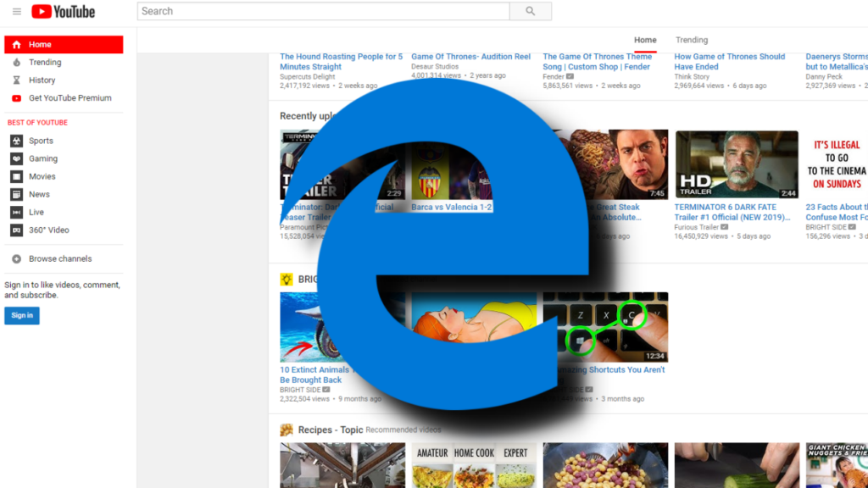Switch to the Trending tab

[692, 40]
